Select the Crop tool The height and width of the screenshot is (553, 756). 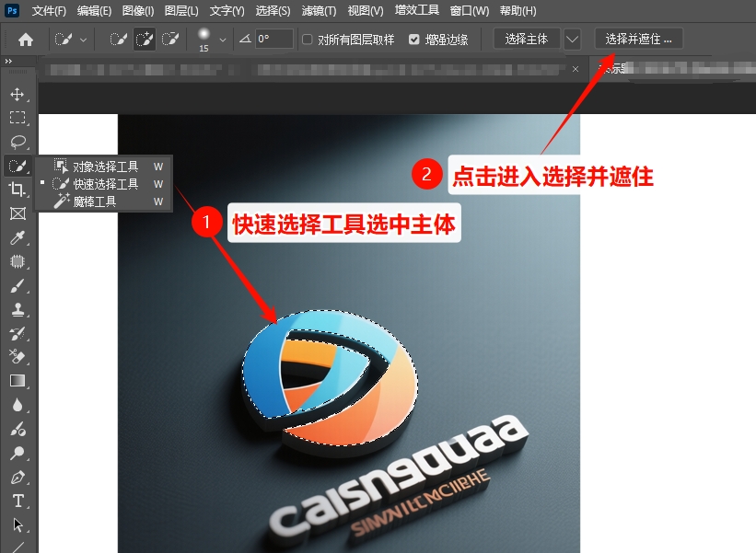tap(17, 190)
